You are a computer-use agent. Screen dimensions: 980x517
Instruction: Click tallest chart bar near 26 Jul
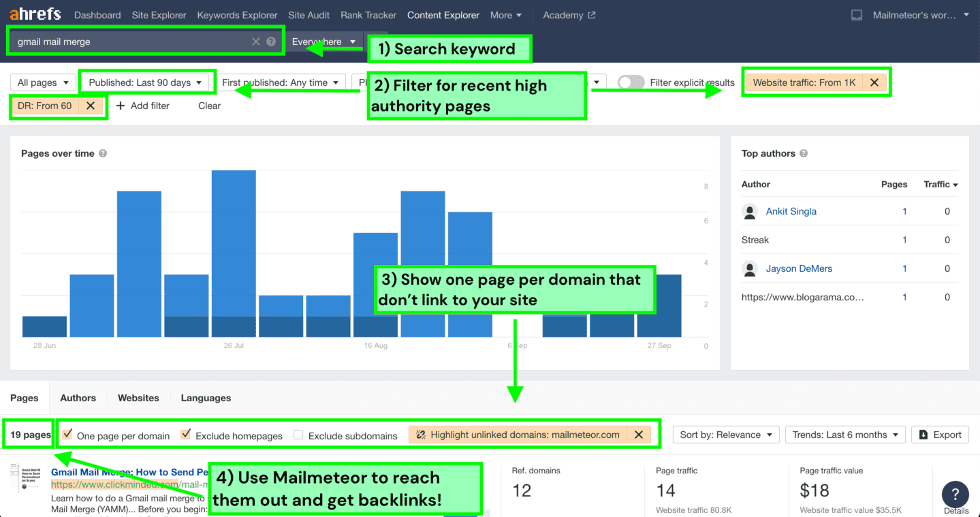[234, 253]
